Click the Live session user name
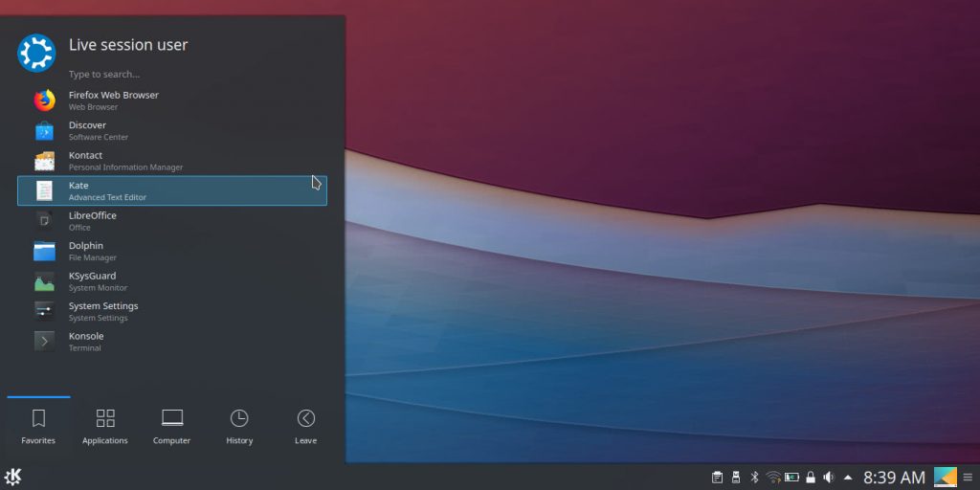This screenshot has width=980, height=490. click(128, 45)
